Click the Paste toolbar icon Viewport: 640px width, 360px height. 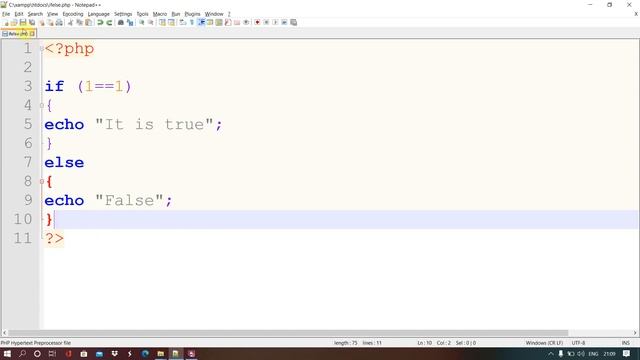pos(88,23)
